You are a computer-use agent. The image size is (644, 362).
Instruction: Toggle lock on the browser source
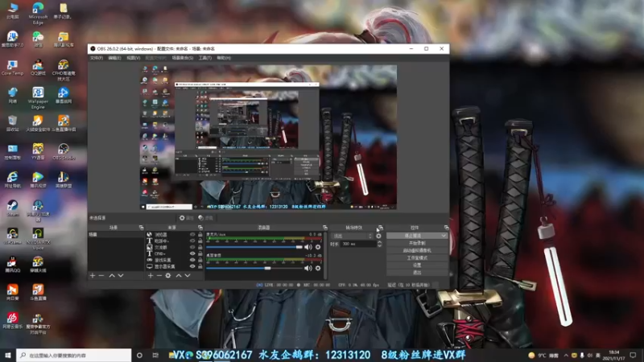pos(200,234)
